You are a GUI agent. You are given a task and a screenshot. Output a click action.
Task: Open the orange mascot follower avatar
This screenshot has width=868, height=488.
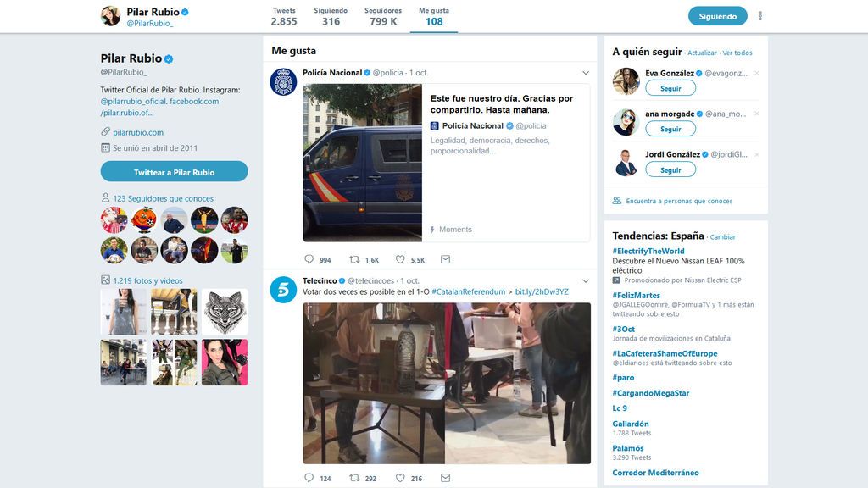[144, 219]
